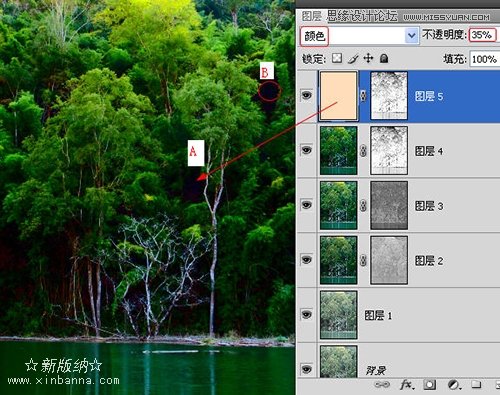Select the layer named 图层 3
The image size is (500, 395).
click(429, 206)
